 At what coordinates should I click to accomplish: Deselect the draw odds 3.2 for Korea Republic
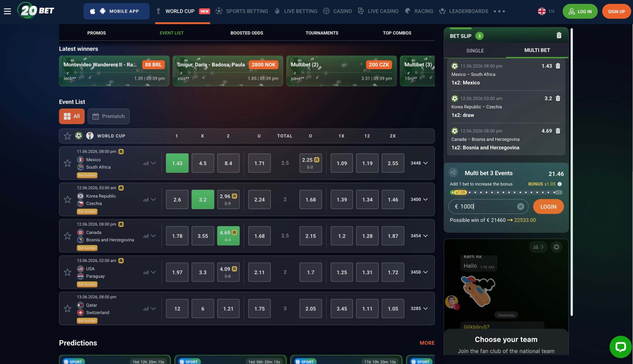[203, 199]
